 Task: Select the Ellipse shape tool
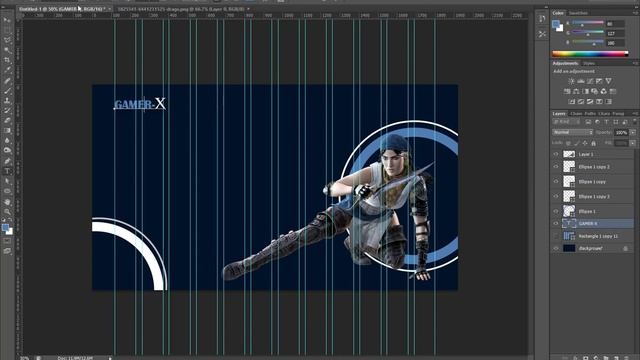coord(7,191)
